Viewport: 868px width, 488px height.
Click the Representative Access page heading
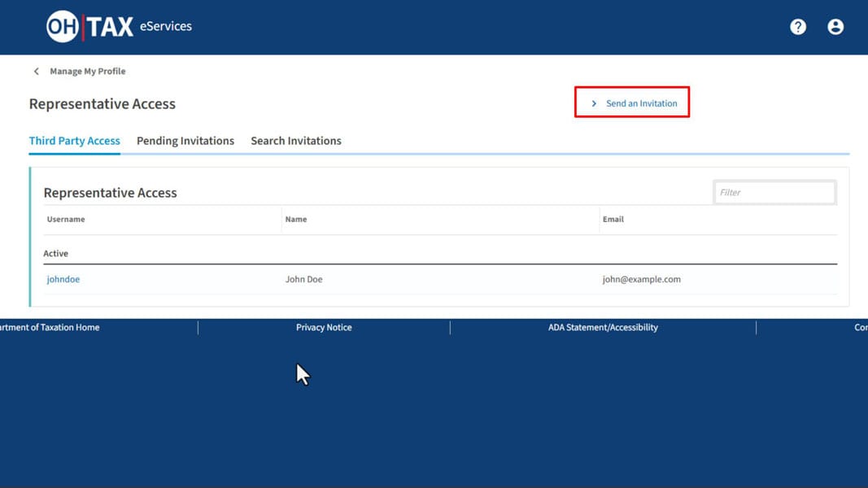(102, 104)
